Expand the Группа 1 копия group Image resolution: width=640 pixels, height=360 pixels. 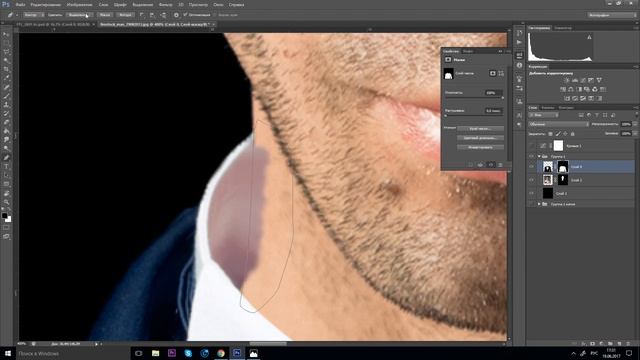539,204
